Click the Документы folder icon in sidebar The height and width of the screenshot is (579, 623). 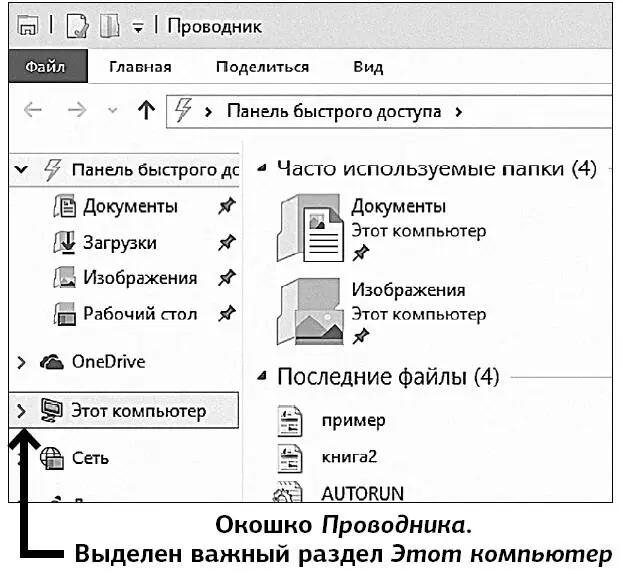[x=64, y=206]
